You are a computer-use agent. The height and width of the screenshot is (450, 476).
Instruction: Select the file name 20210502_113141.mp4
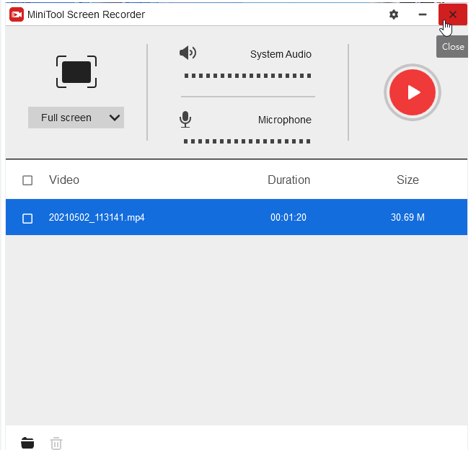pyautogui.click(x=97, y=217)
